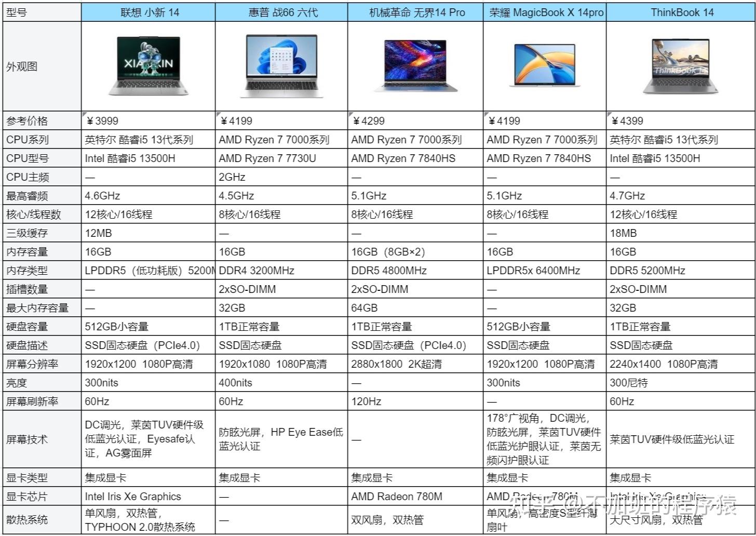Select the 机械革命 无界14 Pro header cell
756x536 pixels.
coord(416,12)
